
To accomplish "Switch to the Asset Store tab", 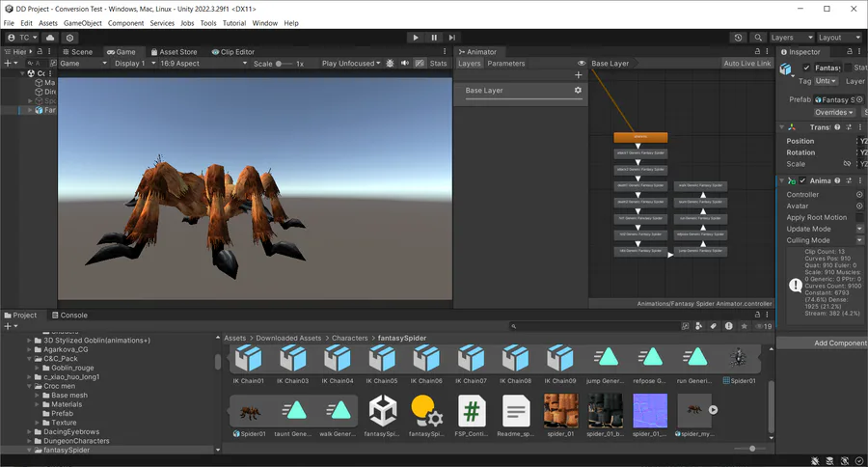I will [x=174, y=51].
